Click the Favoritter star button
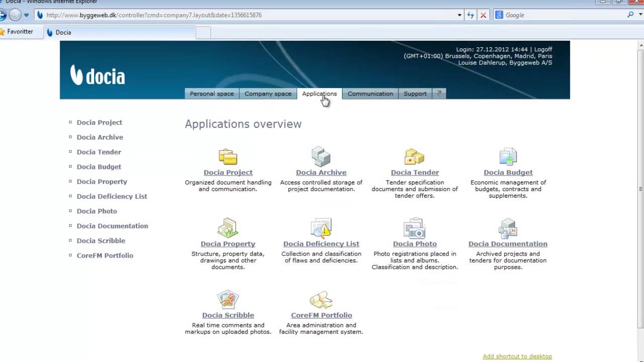The image size is (644, 362). click(x=17, y=32)
